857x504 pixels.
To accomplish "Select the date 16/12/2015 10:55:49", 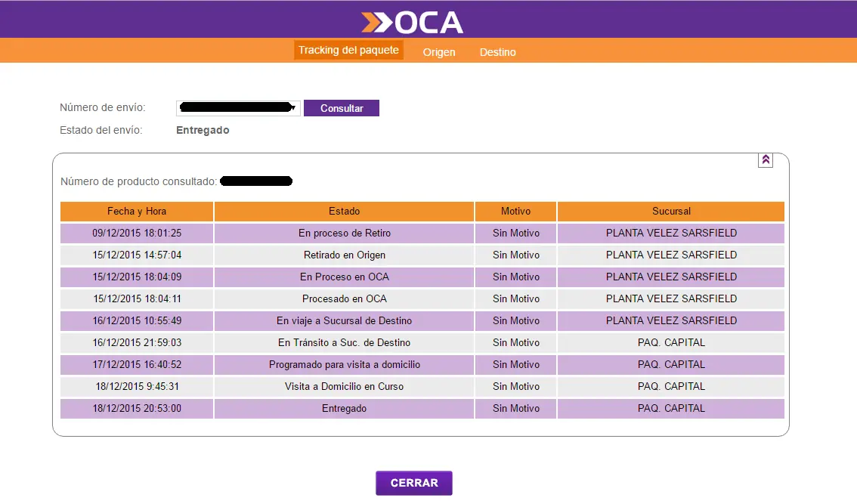I will (x=137, y=321).
